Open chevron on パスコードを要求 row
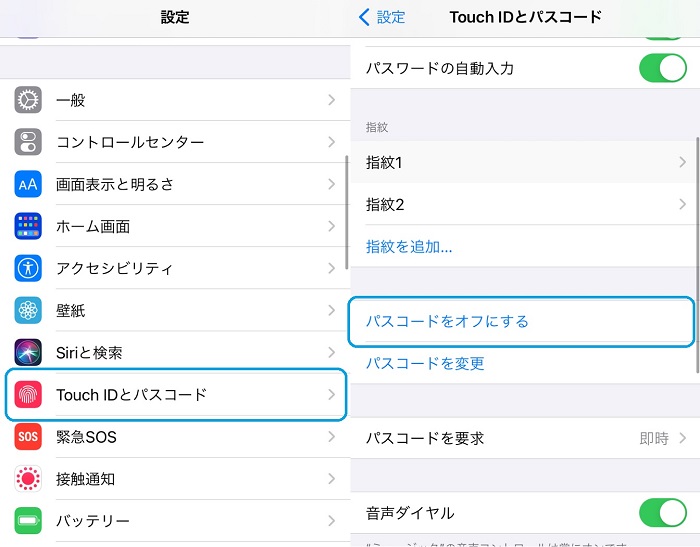Screen dimensions: 700x547 (x=682, y=438)
